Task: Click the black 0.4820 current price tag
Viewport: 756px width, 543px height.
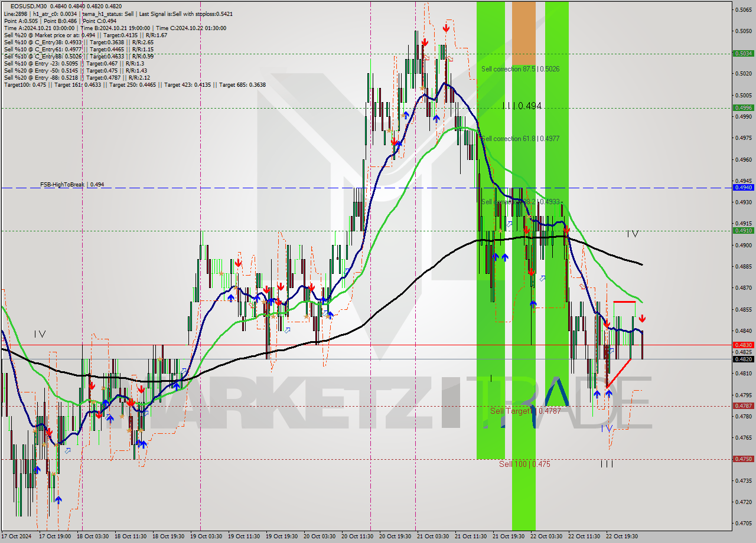Action: 743,359
